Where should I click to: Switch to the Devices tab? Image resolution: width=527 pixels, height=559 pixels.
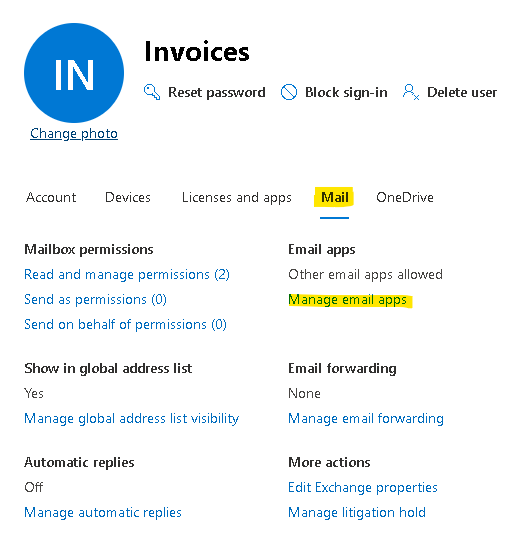tap(128, 198)
